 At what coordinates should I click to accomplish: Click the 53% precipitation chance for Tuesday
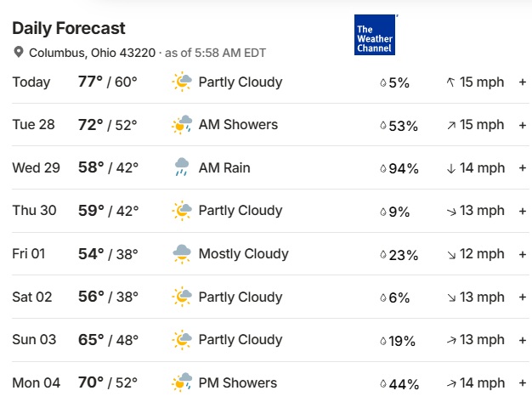(x=403, y=126)
